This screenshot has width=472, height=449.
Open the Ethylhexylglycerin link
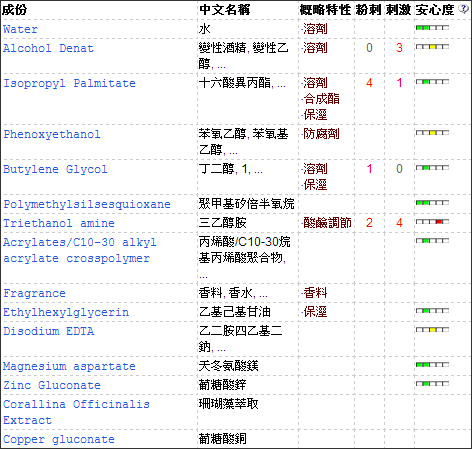(x=66, y=312)
